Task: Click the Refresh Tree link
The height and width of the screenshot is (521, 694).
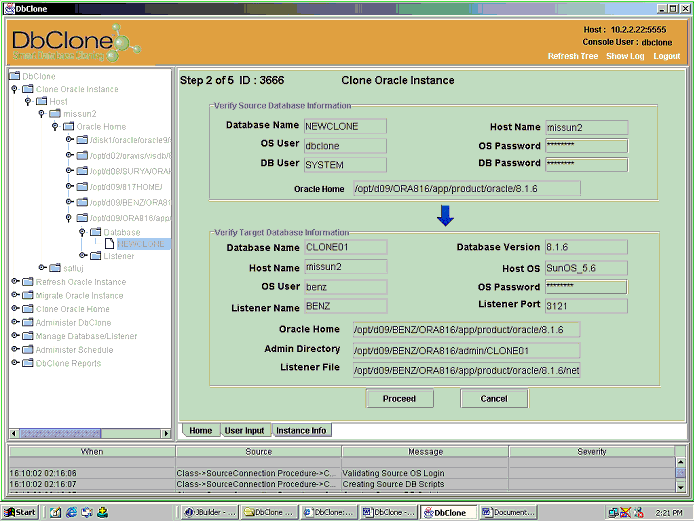Action: pyautogui.click(x=573, y=56)
